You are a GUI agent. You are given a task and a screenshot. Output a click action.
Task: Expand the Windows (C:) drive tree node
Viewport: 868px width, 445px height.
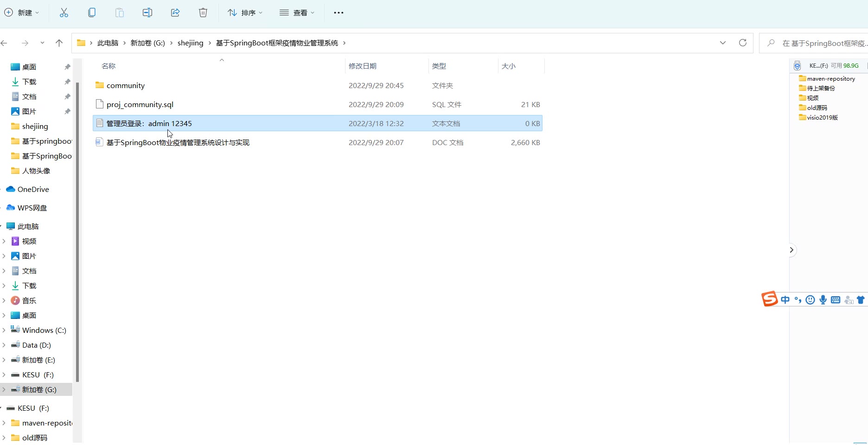point(4,331)
